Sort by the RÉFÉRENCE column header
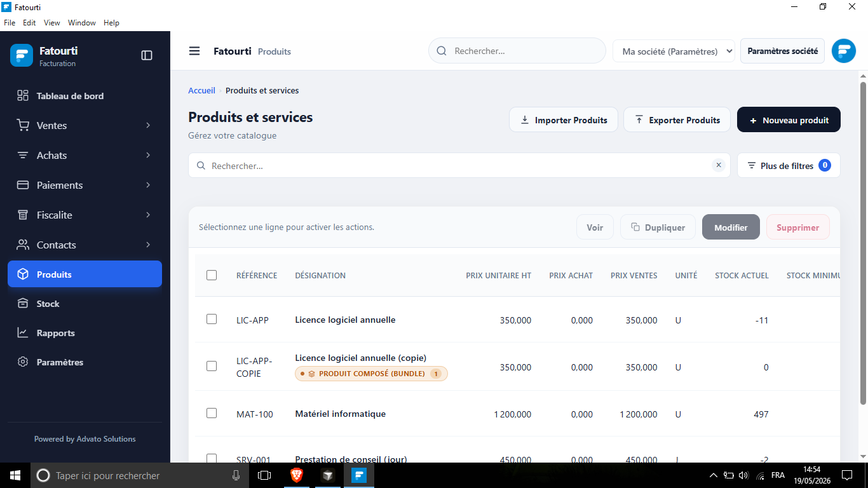 (257, 275)
